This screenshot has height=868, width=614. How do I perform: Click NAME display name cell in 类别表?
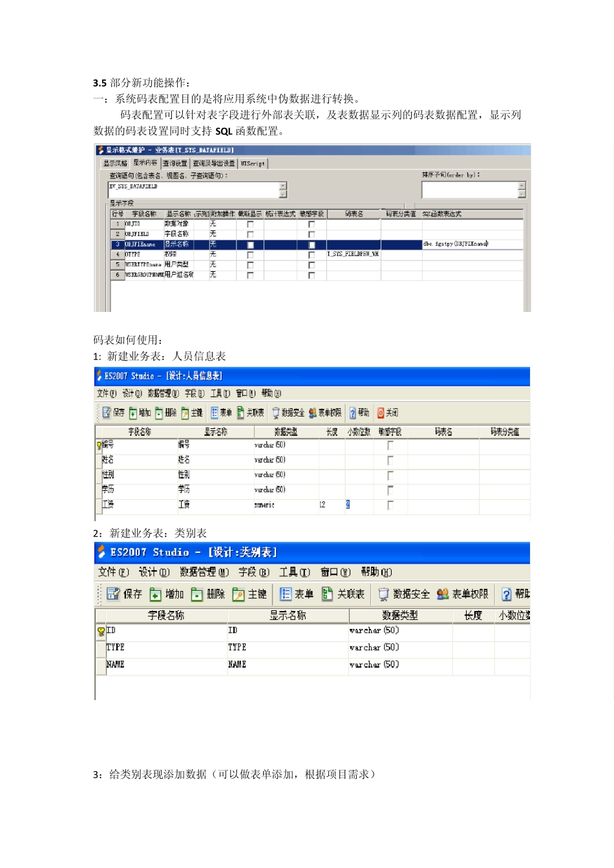288,665
